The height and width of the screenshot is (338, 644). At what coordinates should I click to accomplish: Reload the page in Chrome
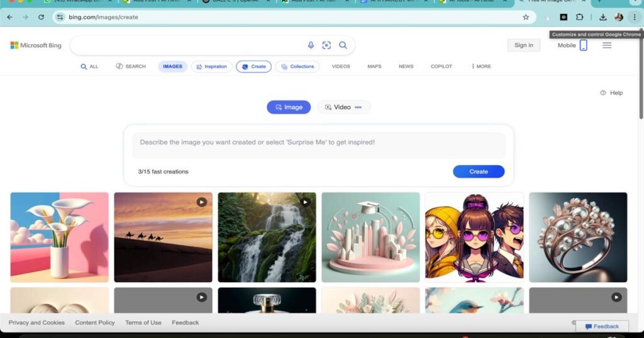[42, 17]
